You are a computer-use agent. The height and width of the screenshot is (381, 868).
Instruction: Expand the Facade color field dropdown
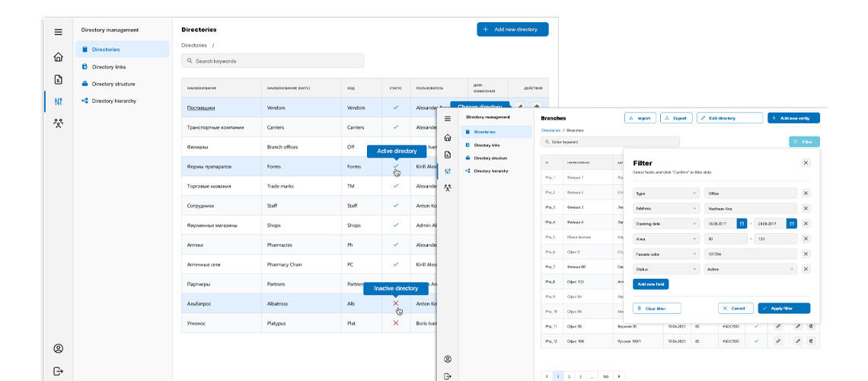tap(666, 254)
